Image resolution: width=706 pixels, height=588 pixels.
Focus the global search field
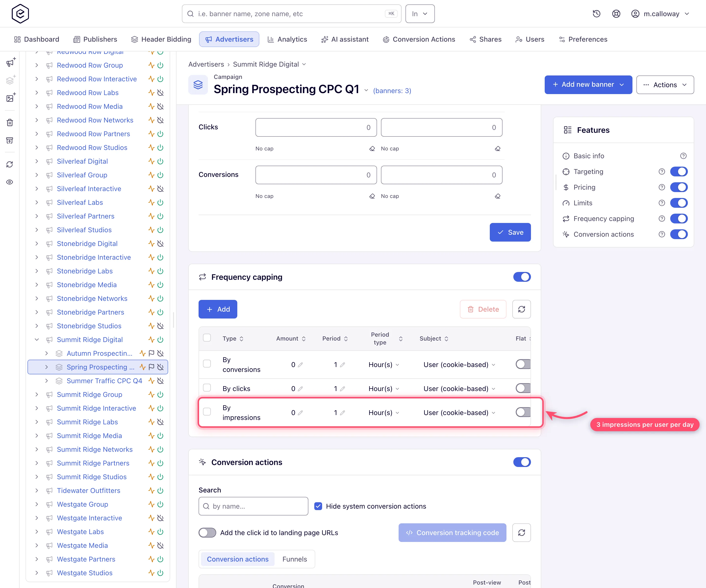pyautogui.click(x=291, y=14)
